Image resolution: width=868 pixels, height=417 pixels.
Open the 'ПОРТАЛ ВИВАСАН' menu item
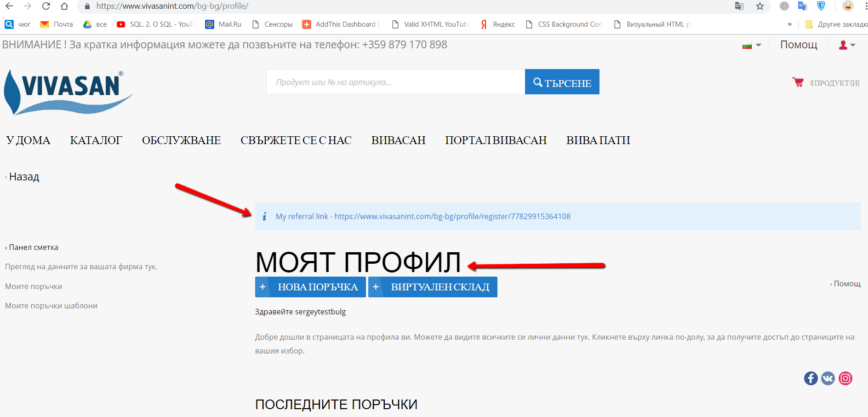click(x=496, y=140)
